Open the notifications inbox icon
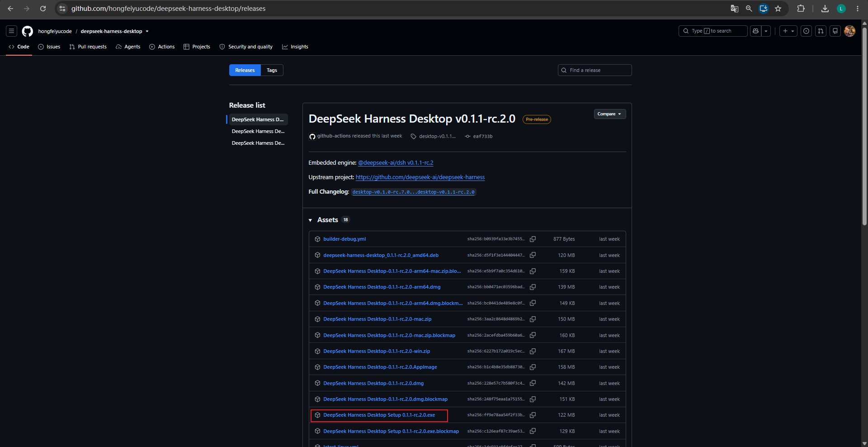868x447 pixels. 835,31
